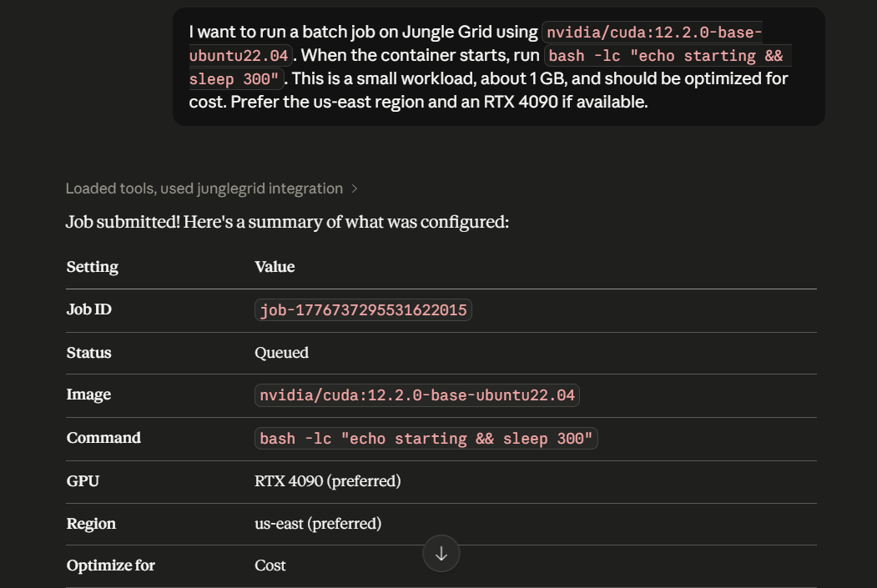877x588 pixels.
Task: Click 'Job submitted!' summary heading
Action: click(x=287, y=222)
